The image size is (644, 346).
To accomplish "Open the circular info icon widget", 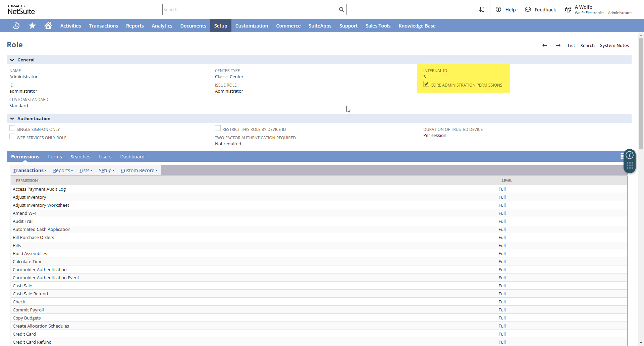I will tap(630, 155).
